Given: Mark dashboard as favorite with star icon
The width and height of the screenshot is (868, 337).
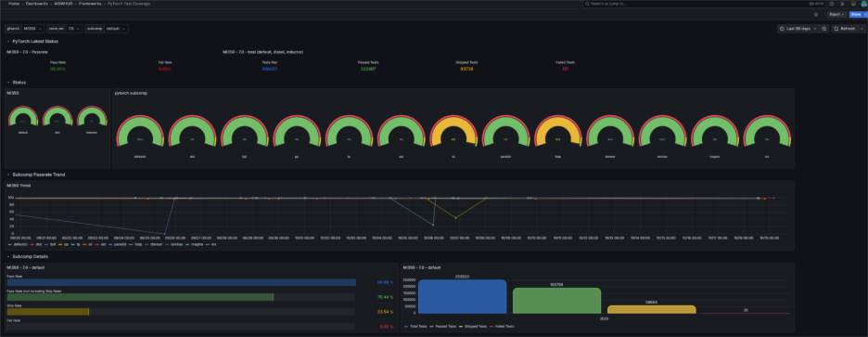Looking at the screenshot, I should tap(815, 15).
